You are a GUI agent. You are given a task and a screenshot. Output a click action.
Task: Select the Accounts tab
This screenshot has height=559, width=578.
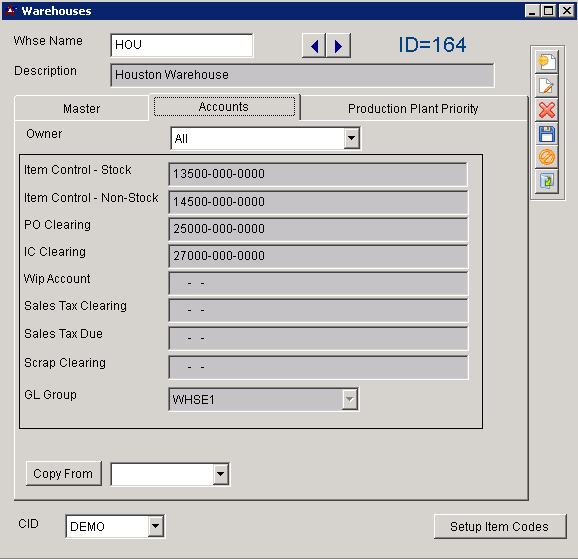[224, 107]
